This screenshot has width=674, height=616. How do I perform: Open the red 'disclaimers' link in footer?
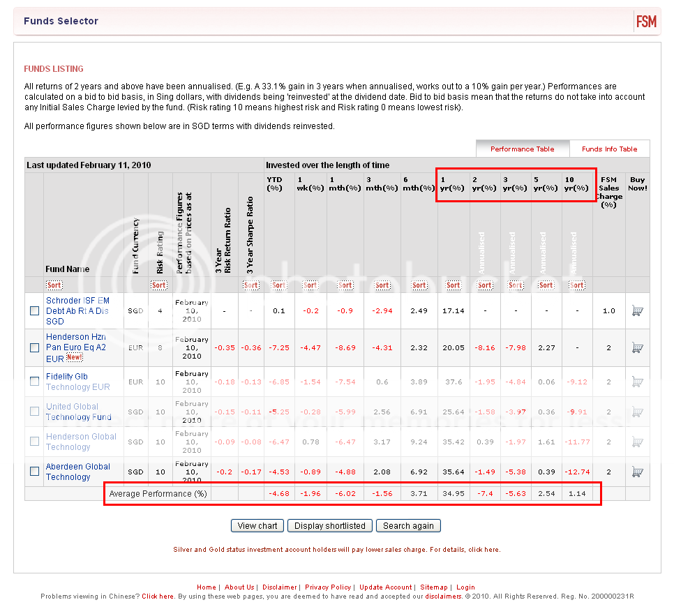pos(443,596)
